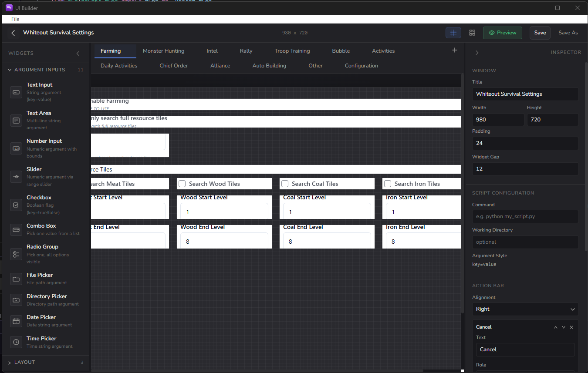Click the Iron Start Level input
This screenshot has width=588, height=373.
click(x=422, y=211)
